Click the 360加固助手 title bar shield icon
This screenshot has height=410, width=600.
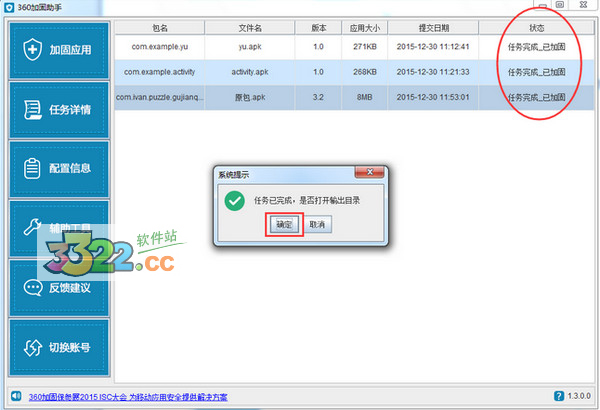[9, 7]
